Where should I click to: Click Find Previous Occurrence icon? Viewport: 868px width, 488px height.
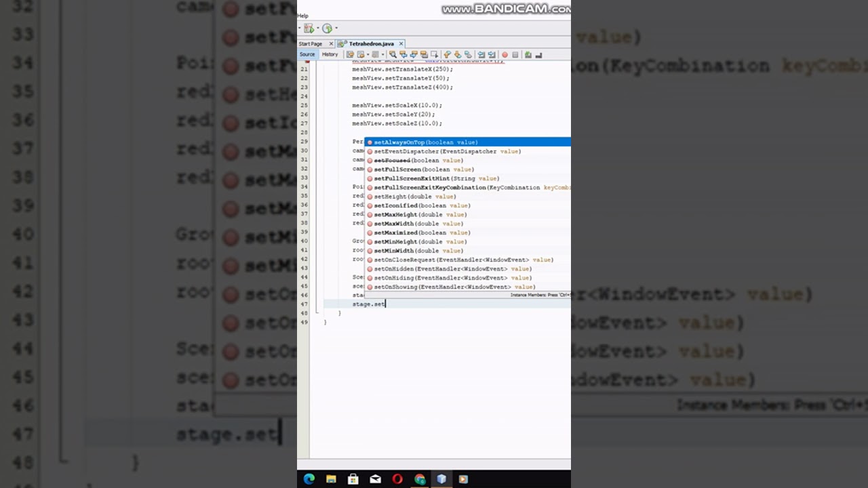pyautogui.click(x=403, y=54)
